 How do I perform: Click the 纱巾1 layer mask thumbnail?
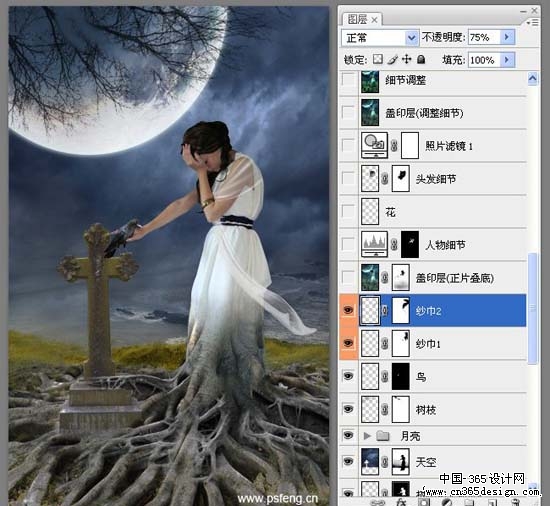[401, 343]
